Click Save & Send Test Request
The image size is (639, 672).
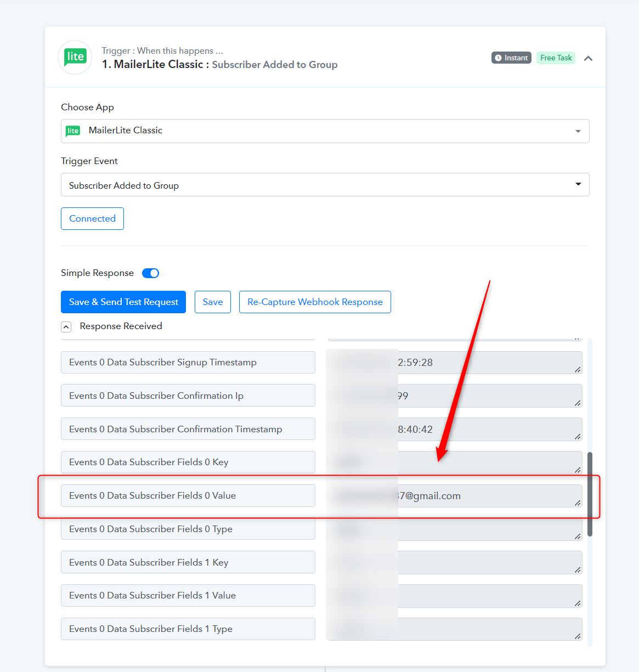point(123,302)
